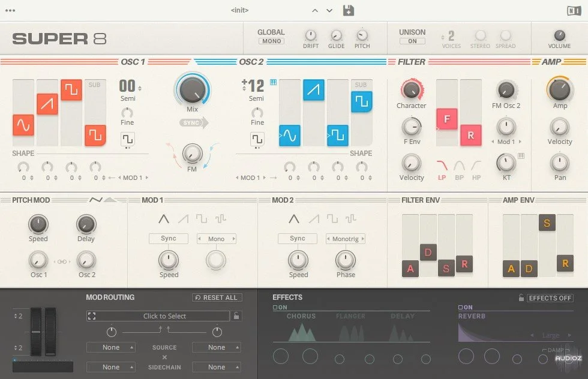Enable the Chorus effects ON checkbox
This screenshot has width=588, height=379.
[x=275, y=308]
